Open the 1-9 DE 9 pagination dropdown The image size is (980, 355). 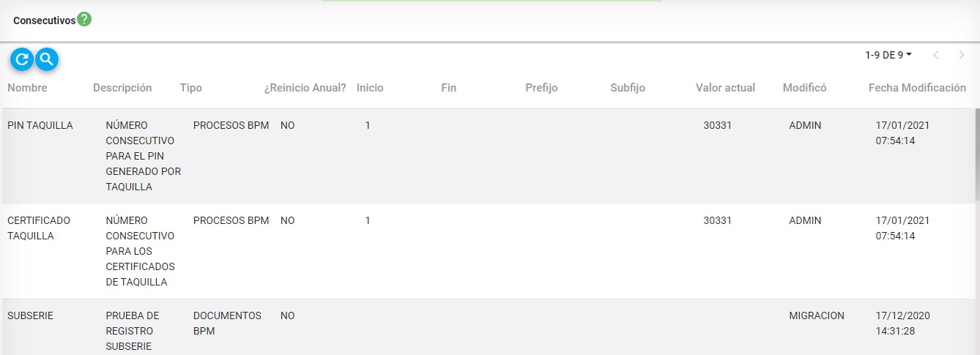[888, 55]
